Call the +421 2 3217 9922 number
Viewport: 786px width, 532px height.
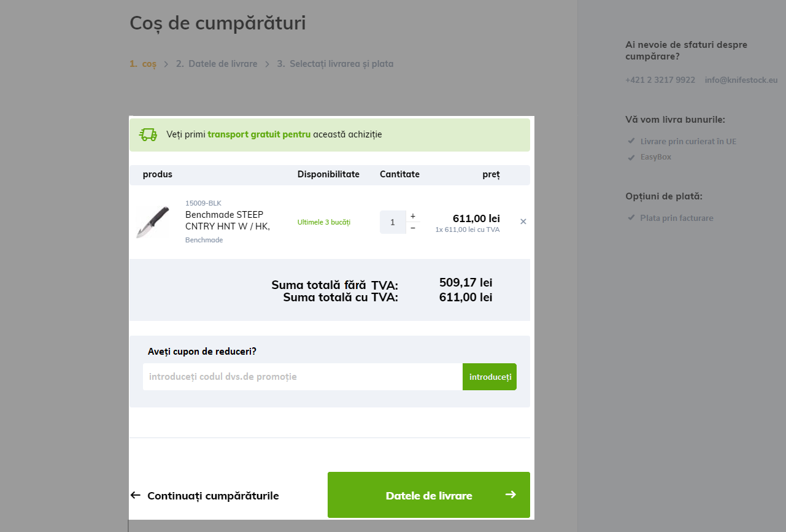[x=660, y=80]
